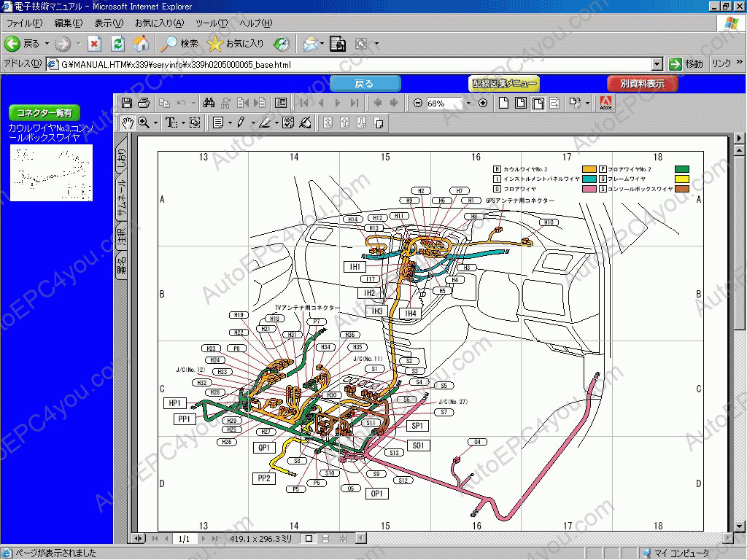Screen dimensions: 747x560
Task: Click the wiring diagram thumbnail preview
Action: click(x=51, y=174)
